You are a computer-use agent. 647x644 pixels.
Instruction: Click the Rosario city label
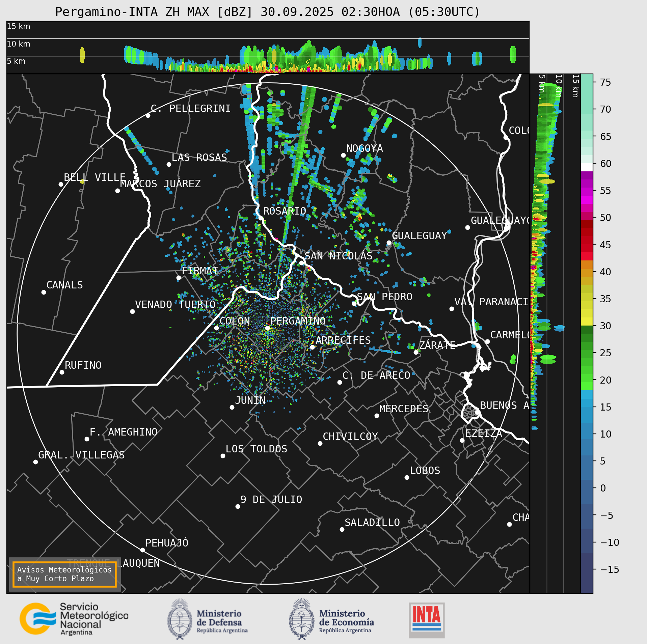pyautogui.click(x=285, y=211)
